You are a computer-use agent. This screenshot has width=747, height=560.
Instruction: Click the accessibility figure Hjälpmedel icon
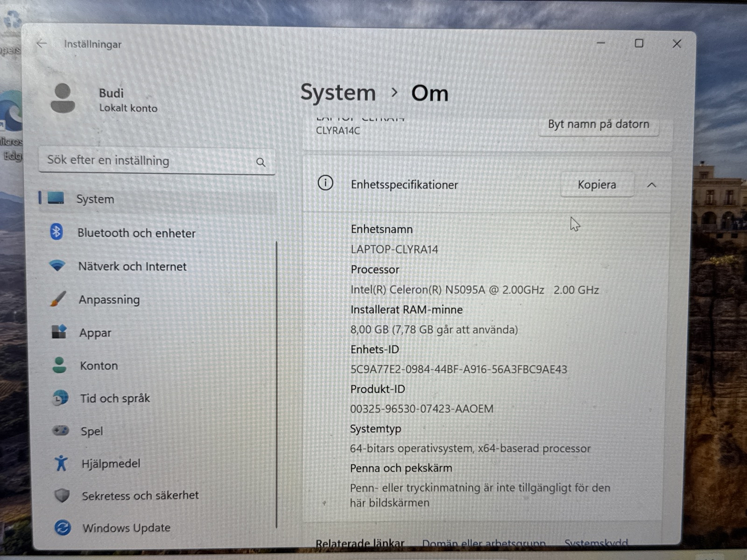click(x=61, y=463)
